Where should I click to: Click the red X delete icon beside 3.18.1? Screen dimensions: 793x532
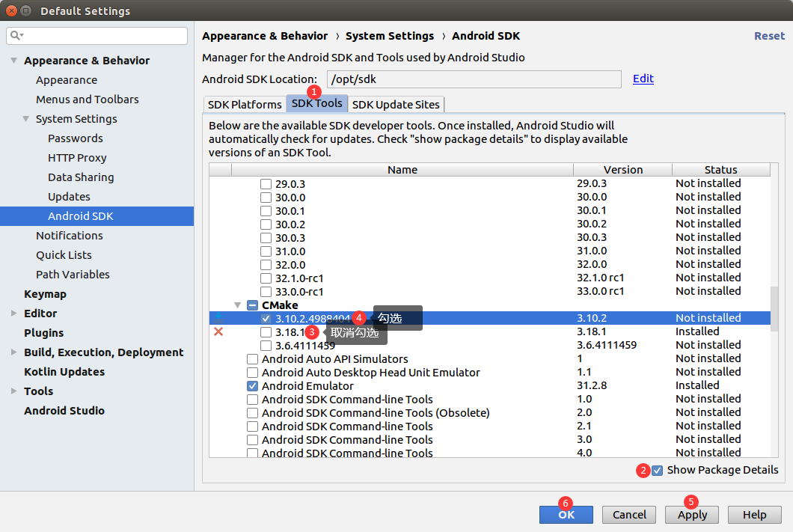218,331
